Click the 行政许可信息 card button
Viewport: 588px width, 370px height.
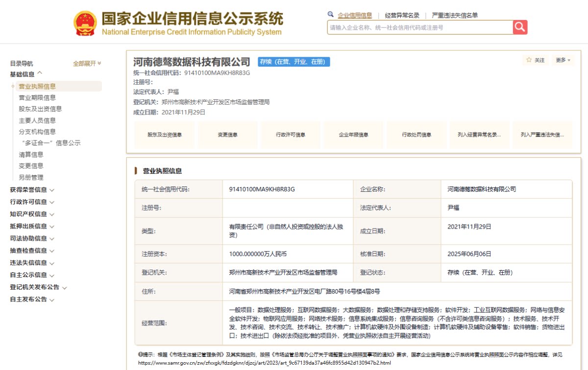(x=291, y=135)
